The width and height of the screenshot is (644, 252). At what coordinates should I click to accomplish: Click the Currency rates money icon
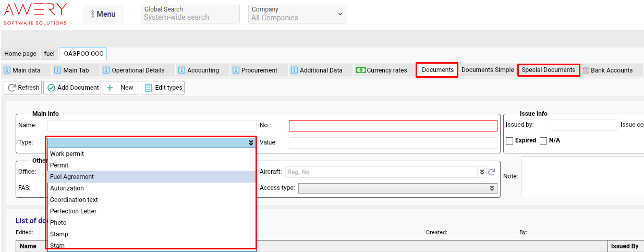tap(360, 70)
